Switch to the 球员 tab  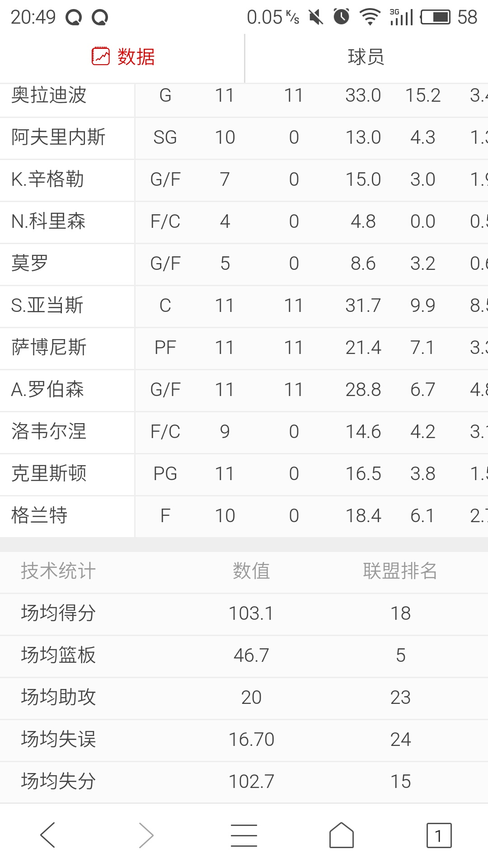click(366, 57)
